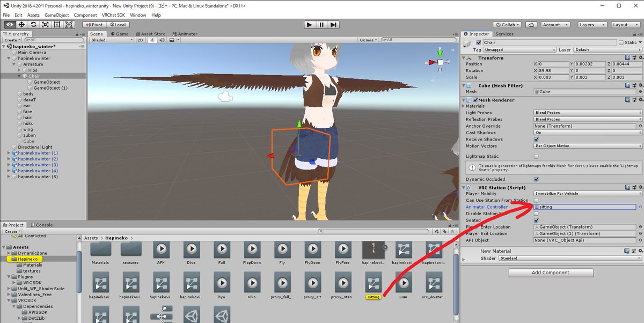Open the Layers dropdown

[x=591, y=25]
